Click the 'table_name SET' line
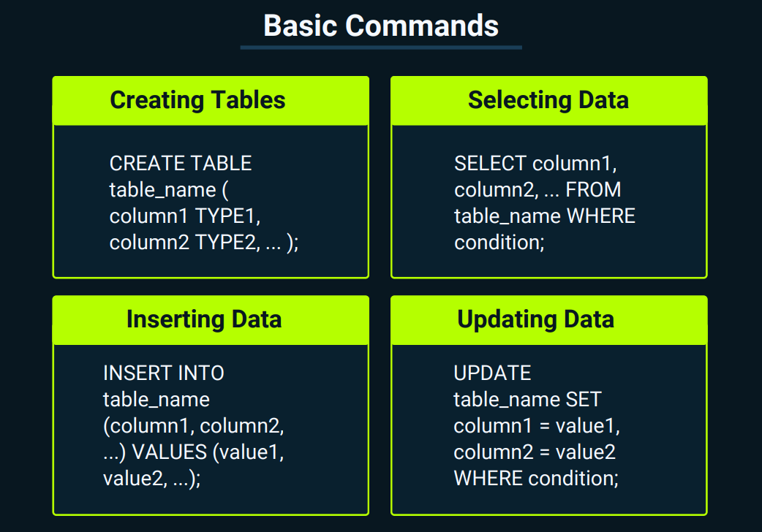The height and width of the screenshot is (532, 762). pyautogui.click(x=528, y=399)
